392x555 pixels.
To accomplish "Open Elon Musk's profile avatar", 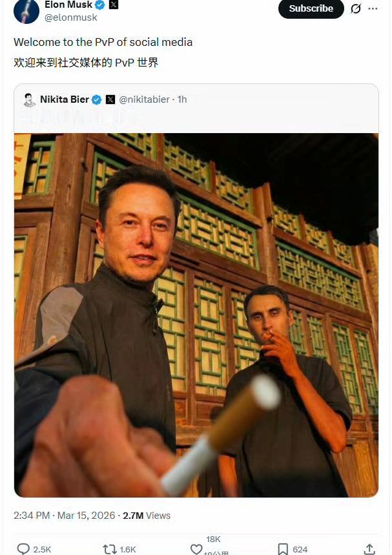I will (26, 11).
